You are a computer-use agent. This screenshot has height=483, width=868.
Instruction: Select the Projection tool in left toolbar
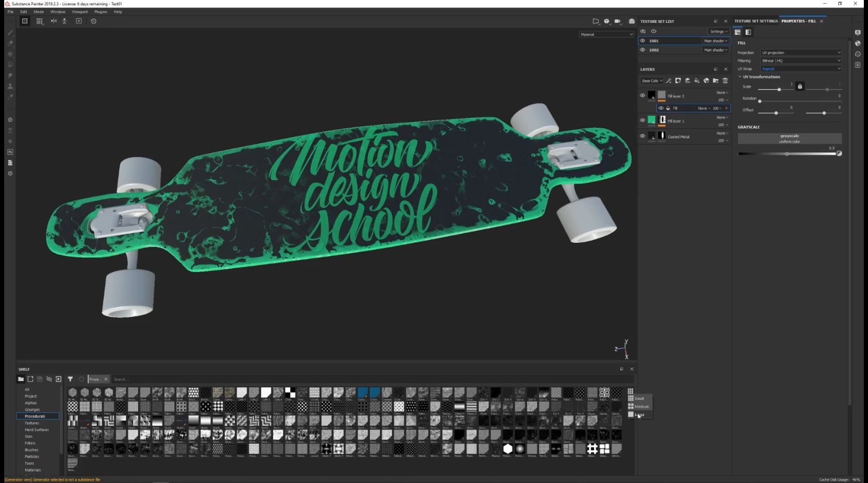coord(10,54)
